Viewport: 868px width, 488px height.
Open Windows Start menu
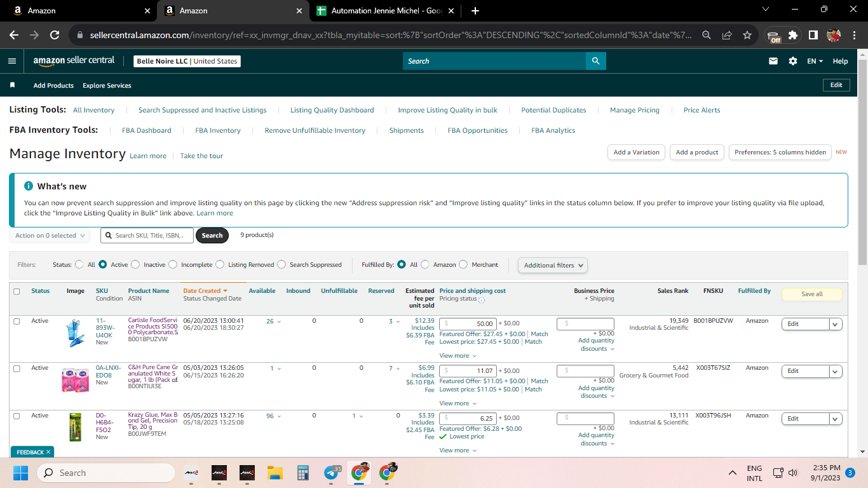click(20, 473)
